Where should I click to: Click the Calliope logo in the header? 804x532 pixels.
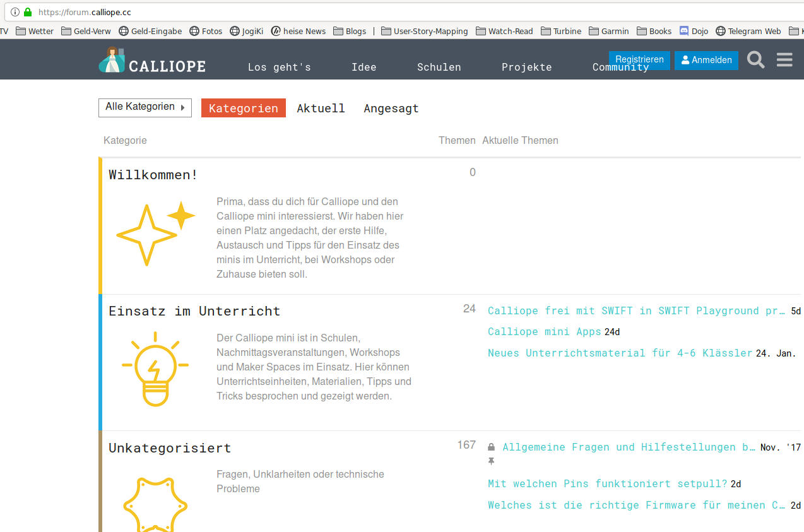pyautogui.click(x=152, y=60)
